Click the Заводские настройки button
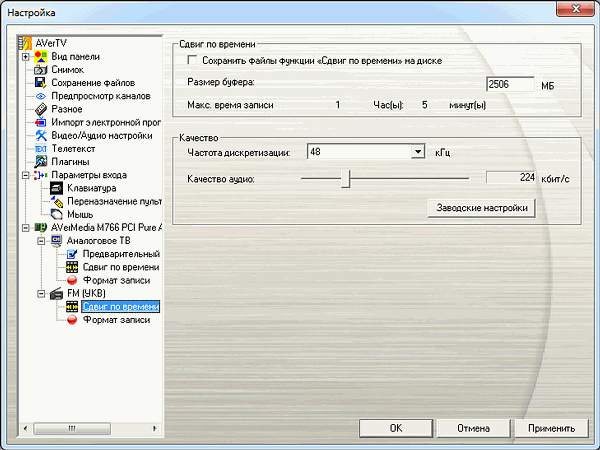This screenshot has width=600, height=450. click(481, 208)
